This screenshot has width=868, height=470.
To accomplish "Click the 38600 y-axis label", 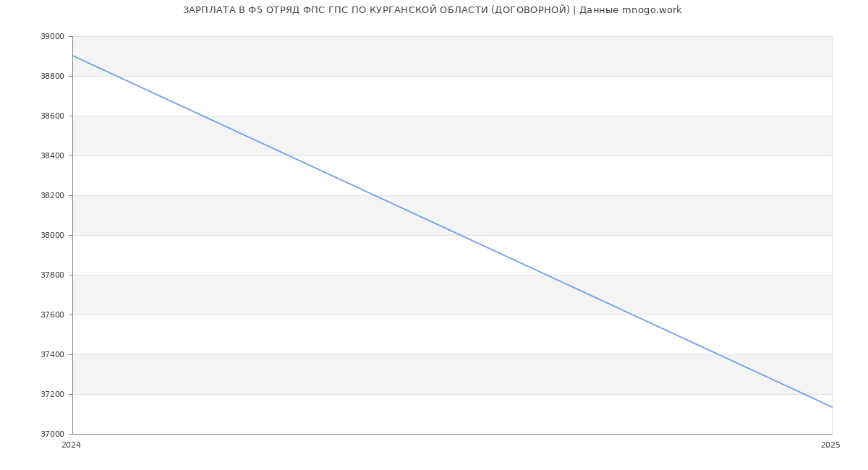I will pyautogui.click(x=52, y=116).
